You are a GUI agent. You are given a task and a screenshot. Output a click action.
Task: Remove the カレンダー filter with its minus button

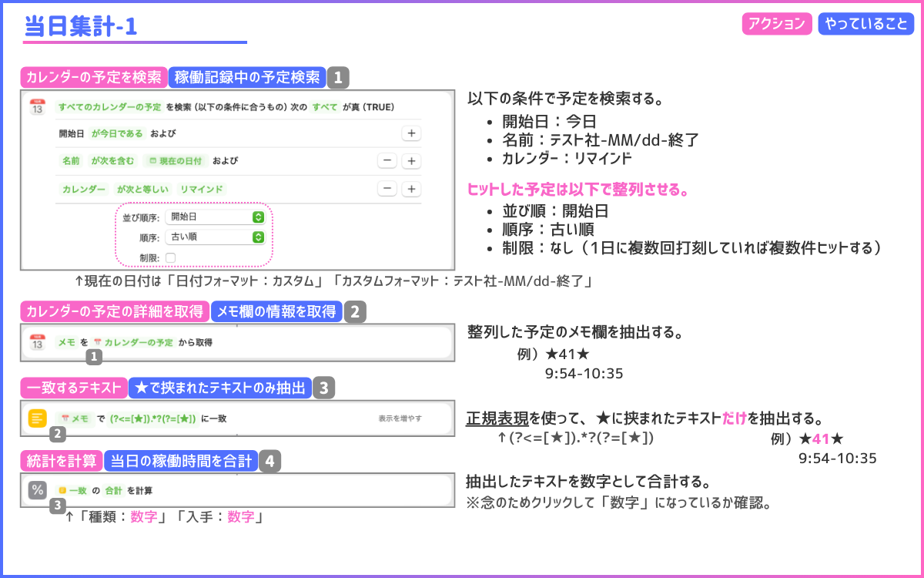coord(387,189)
